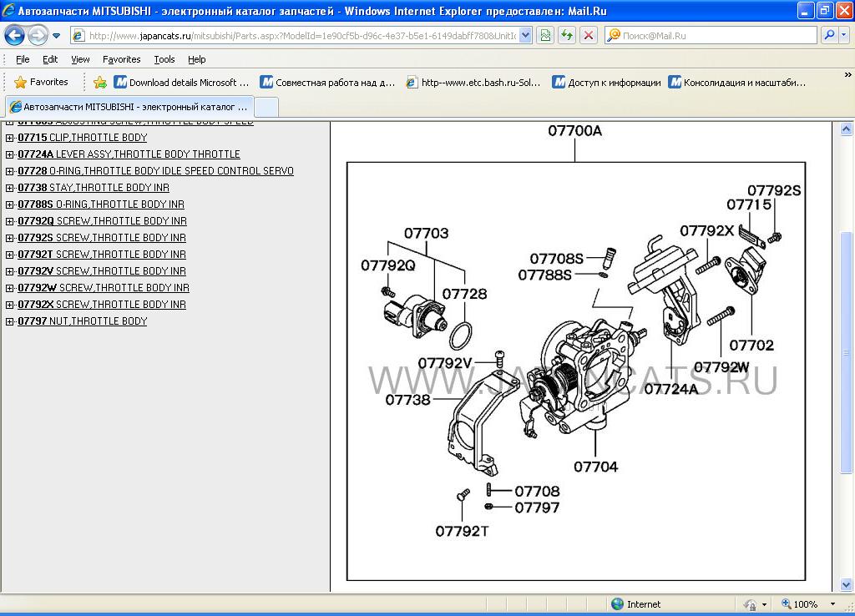The height and width of the screenshot is (616, 855).
Task: Click the Internet security zone icon
Action: coord(618,603)
